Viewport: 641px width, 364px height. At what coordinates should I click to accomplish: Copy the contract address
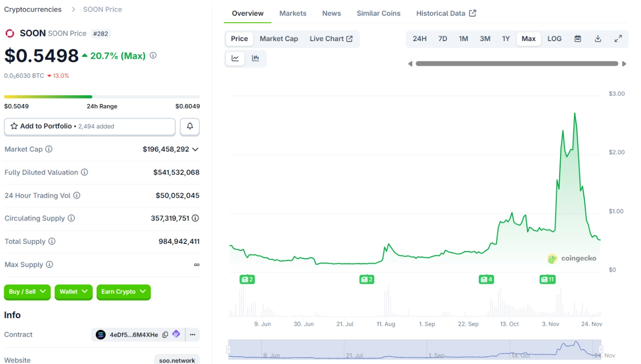tap(165, 335)
